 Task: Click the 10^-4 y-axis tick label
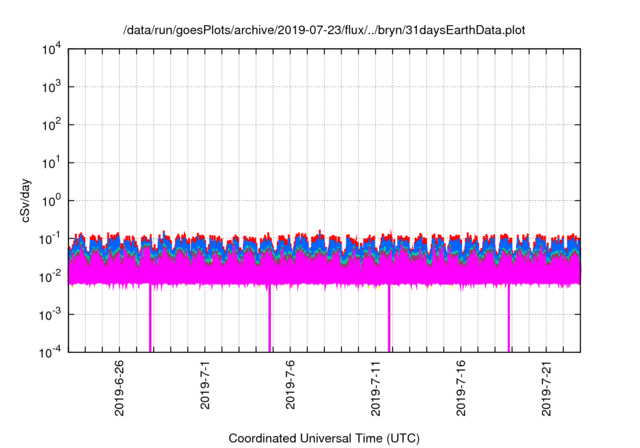50,352
